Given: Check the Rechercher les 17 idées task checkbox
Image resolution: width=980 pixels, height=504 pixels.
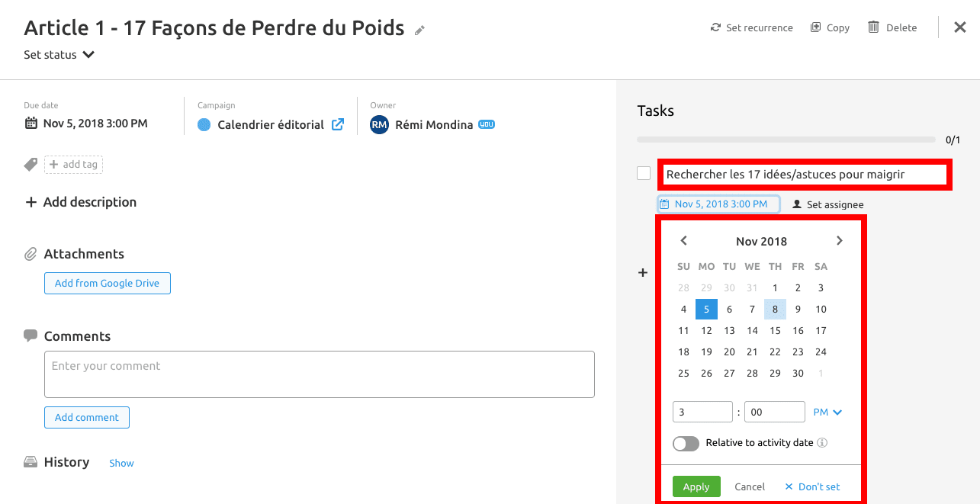Looking at the screenshot, I should [644, 173].
